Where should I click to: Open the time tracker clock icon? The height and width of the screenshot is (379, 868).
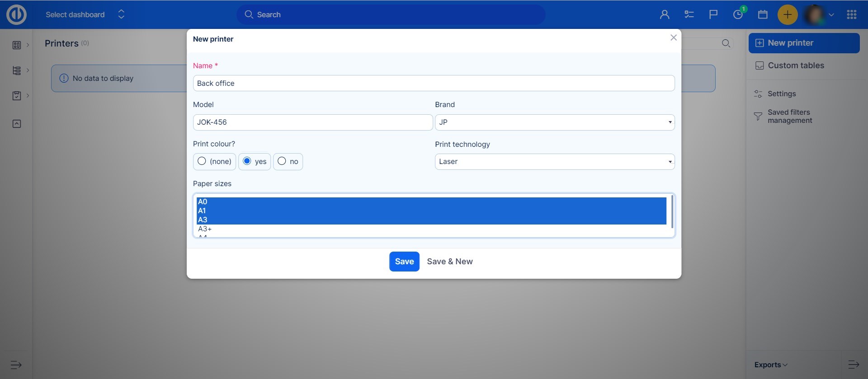coord(738,14)
